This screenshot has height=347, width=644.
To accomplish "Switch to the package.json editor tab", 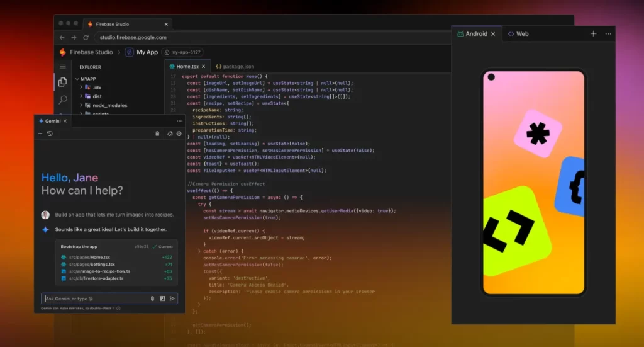I will pos(235,66).
